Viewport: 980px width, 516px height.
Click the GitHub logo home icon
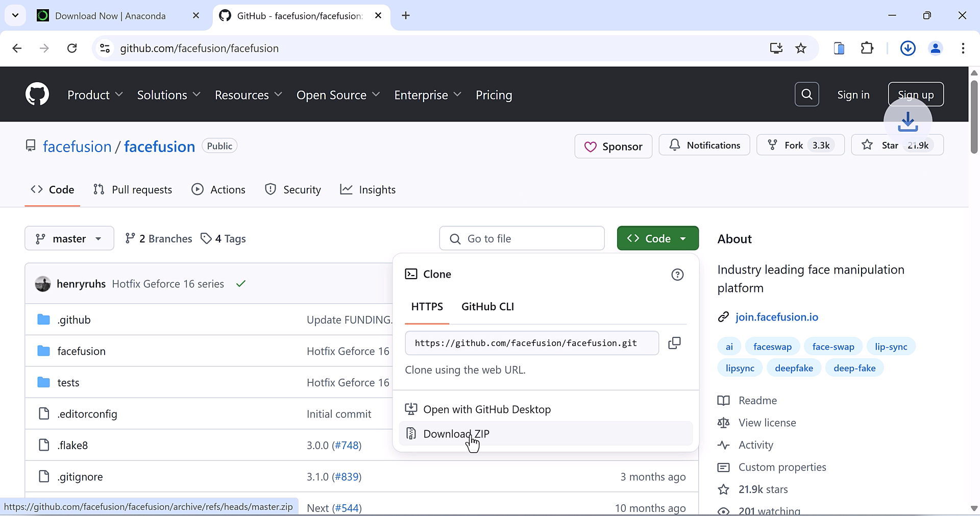(37, 94)
